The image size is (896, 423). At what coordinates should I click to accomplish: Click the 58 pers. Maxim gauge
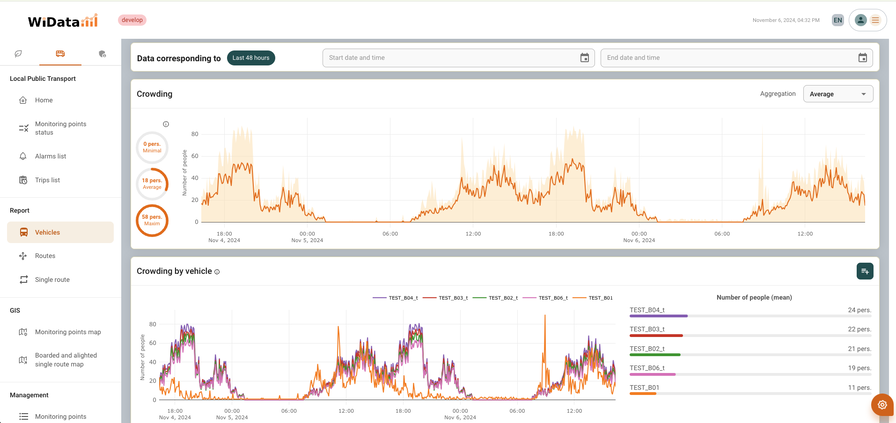point(152,221)
